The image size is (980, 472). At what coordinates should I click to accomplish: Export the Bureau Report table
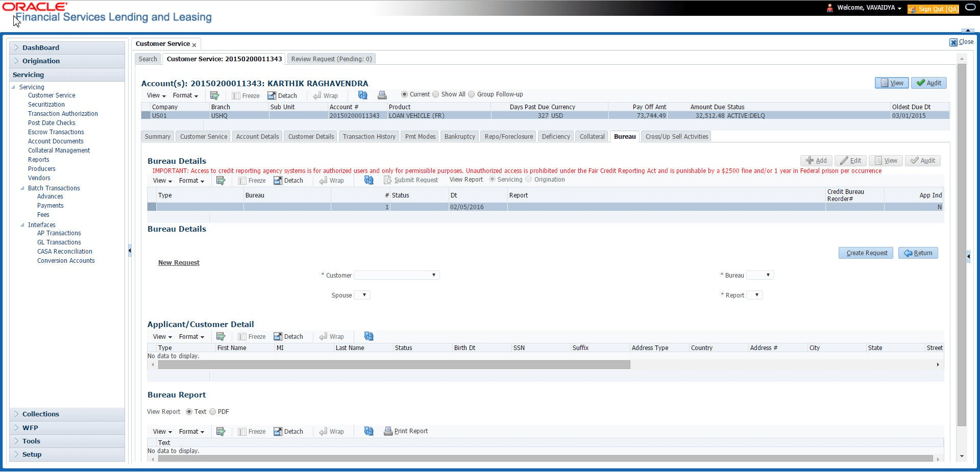click(220, 431)
